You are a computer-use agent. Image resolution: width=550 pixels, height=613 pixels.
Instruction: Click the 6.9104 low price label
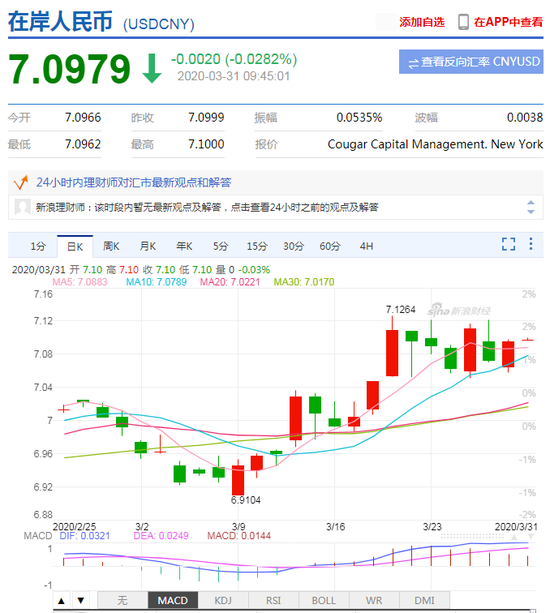tap(245, 500)
